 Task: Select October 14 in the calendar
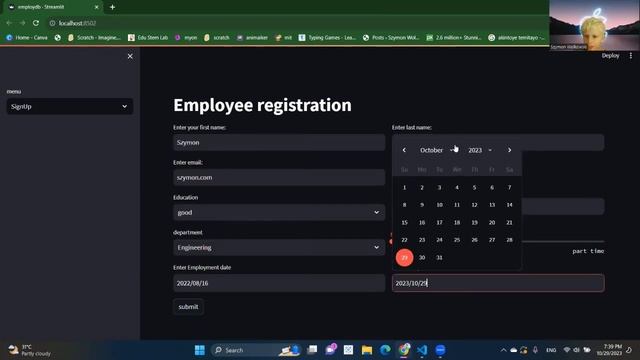[509, 205]
